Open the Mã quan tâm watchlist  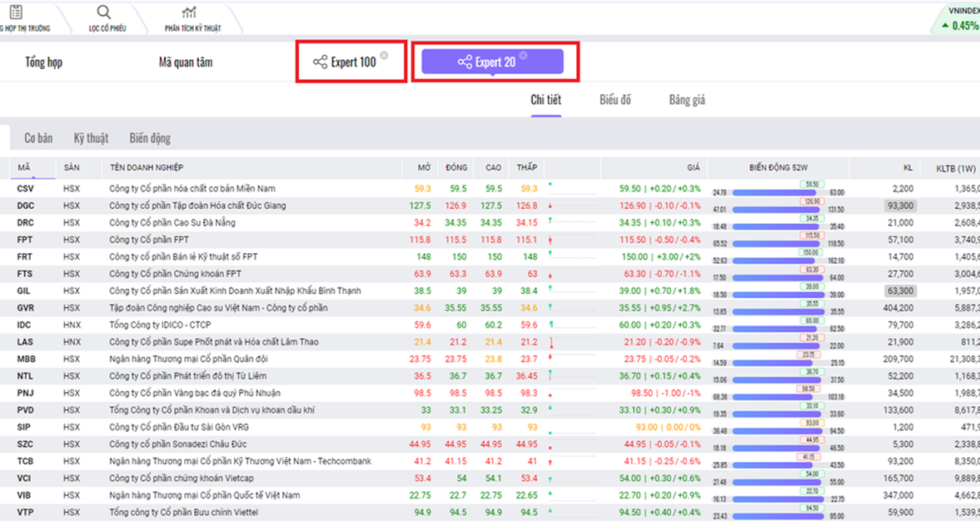[x=186, y=62]
